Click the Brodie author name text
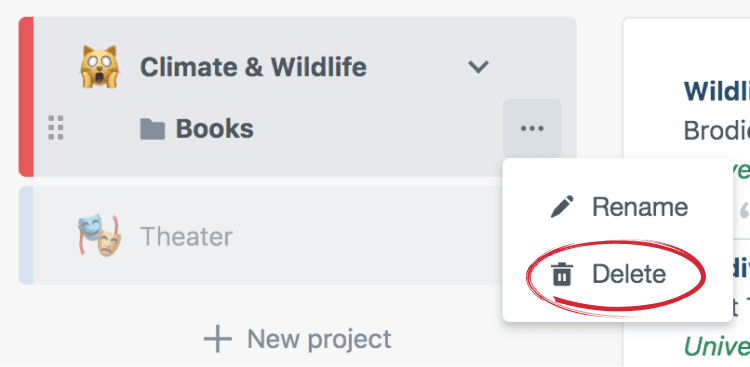 click(x=717, y=130)
